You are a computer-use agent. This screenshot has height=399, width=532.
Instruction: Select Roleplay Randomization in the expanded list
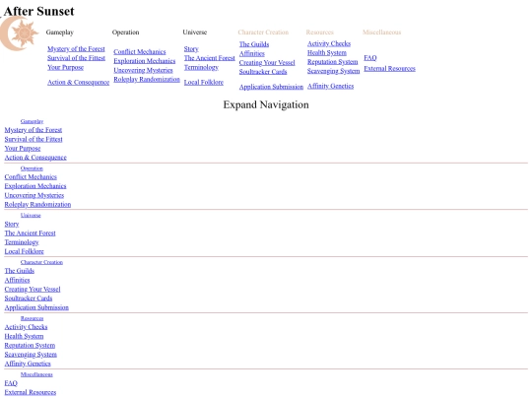(37, 205)
